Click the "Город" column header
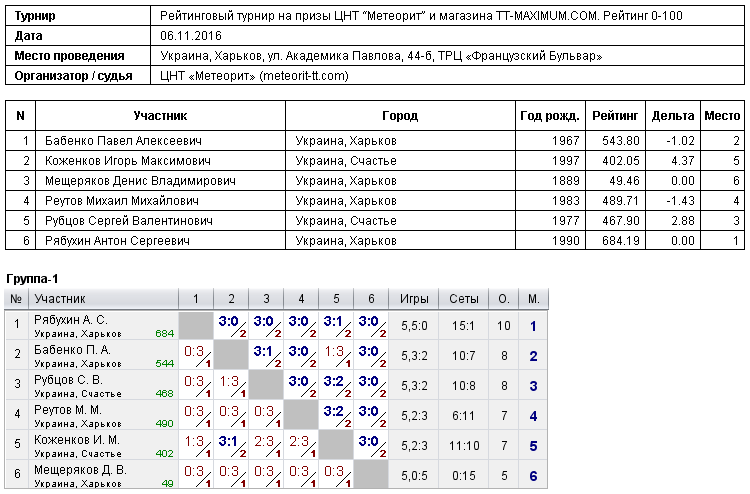Viewport: 750px width, 494px height. (x=400, y=116)
